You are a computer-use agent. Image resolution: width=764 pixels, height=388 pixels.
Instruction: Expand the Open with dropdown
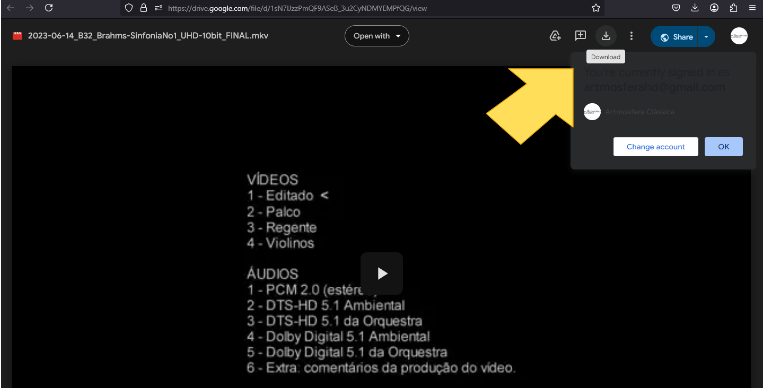pos(377,36)
